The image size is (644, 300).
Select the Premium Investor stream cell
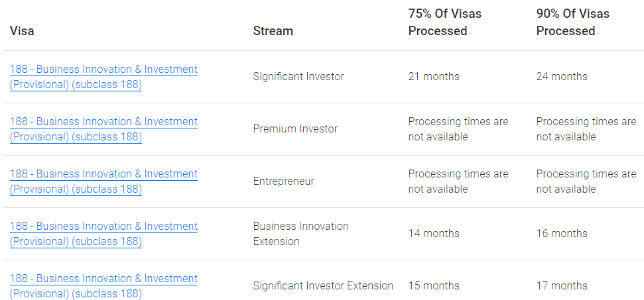click(x=295, y=129)
